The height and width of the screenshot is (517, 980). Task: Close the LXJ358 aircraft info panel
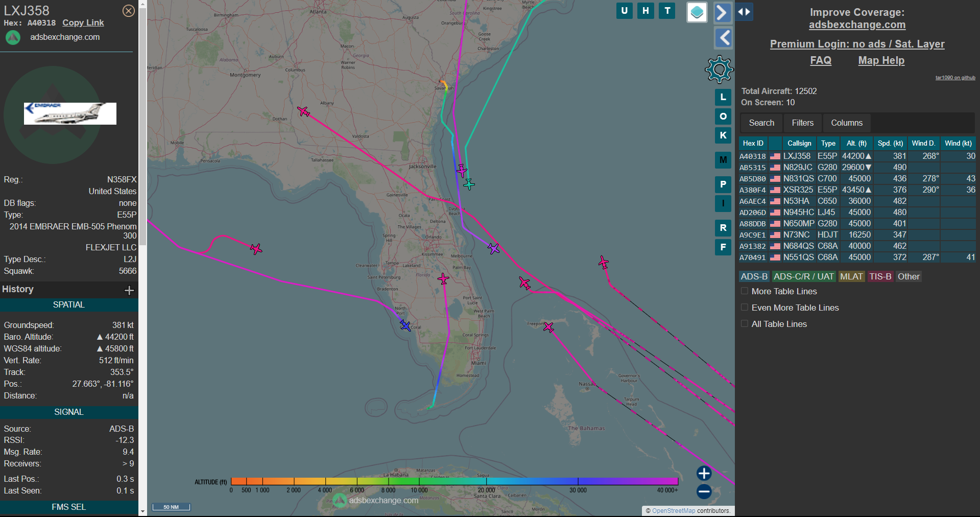[x=129, y=11]
